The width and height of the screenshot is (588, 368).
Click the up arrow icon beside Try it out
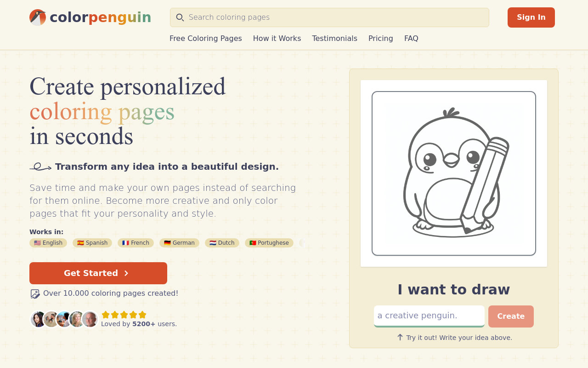400,337
